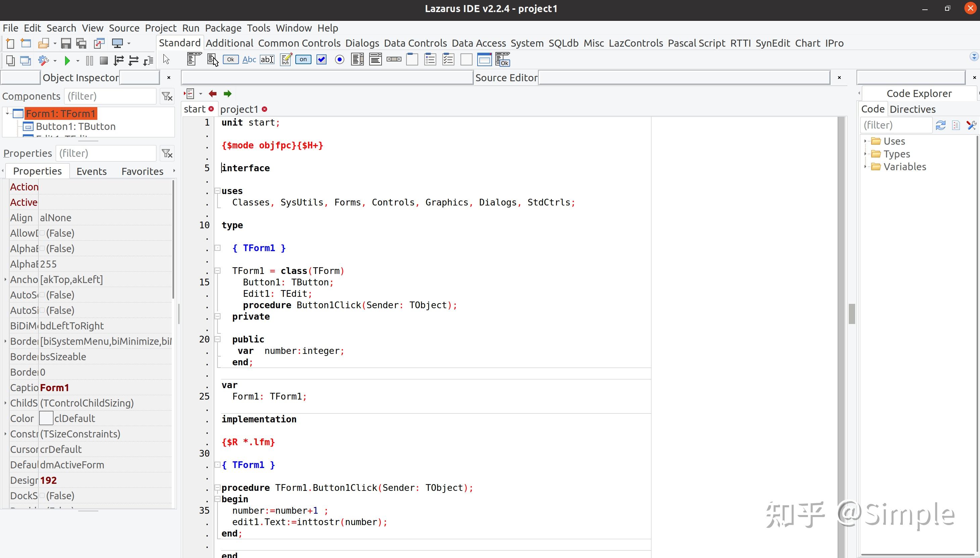
Task: Expand the Types folder in Code Explorer
Action: (x=866, y=154)
